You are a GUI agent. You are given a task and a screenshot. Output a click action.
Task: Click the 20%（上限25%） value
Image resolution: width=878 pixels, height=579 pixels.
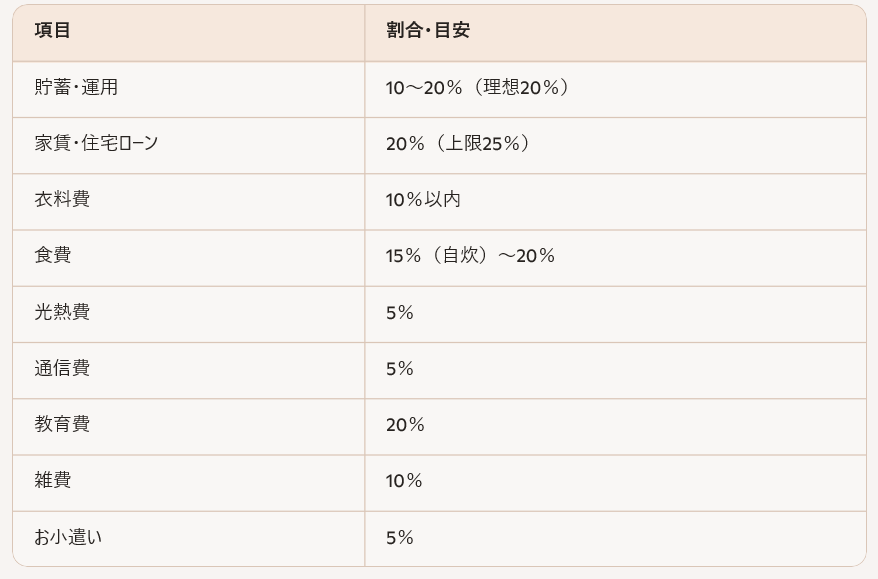coord(458,143)
